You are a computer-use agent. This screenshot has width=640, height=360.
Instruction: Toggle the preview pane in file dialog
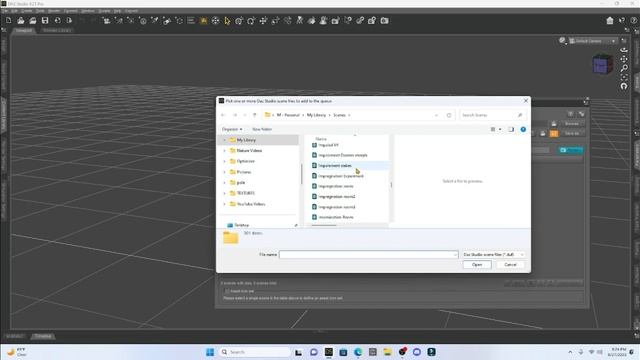pyautogui.click(x=511, y=129)
